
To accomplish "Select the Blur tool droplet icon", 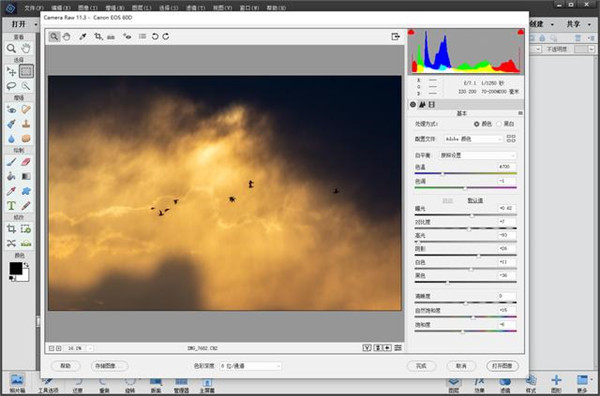I will click(11, 139).
